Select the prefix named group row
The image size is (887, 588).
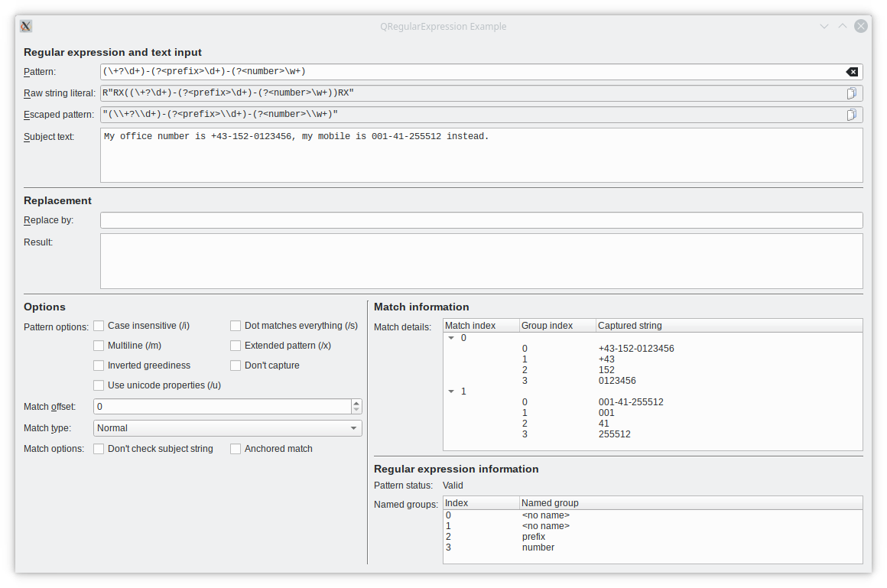[x=534, y=537]
